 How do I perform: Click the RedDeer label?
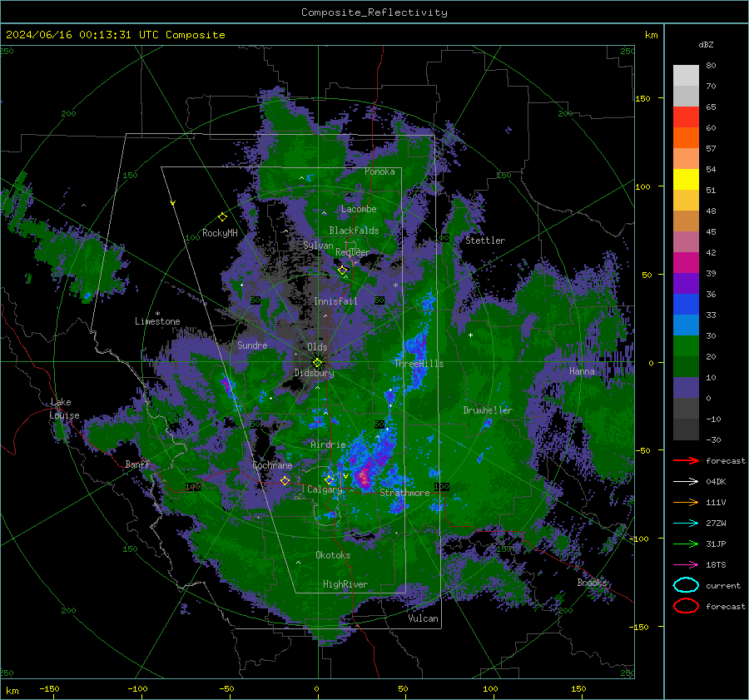pyautogui.click(x=353, y=252)
